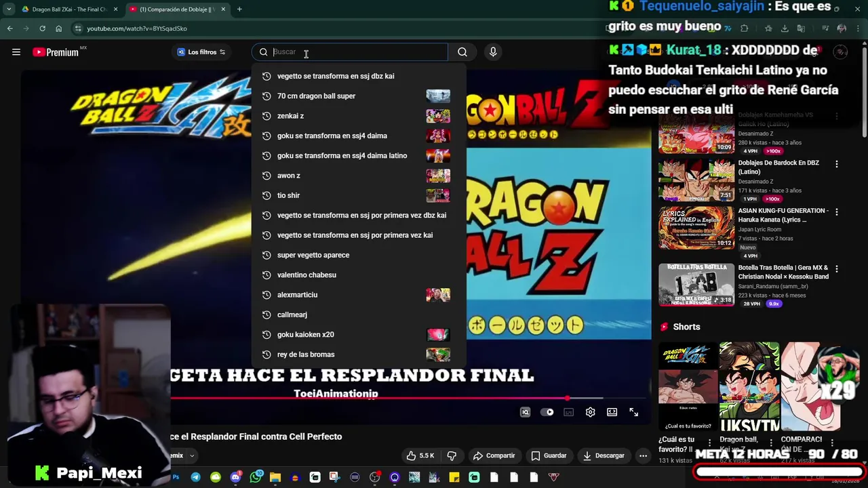Viewport: 868px width, 488px height.
Task: Open video player settings gear
Action: coord(590,412)
